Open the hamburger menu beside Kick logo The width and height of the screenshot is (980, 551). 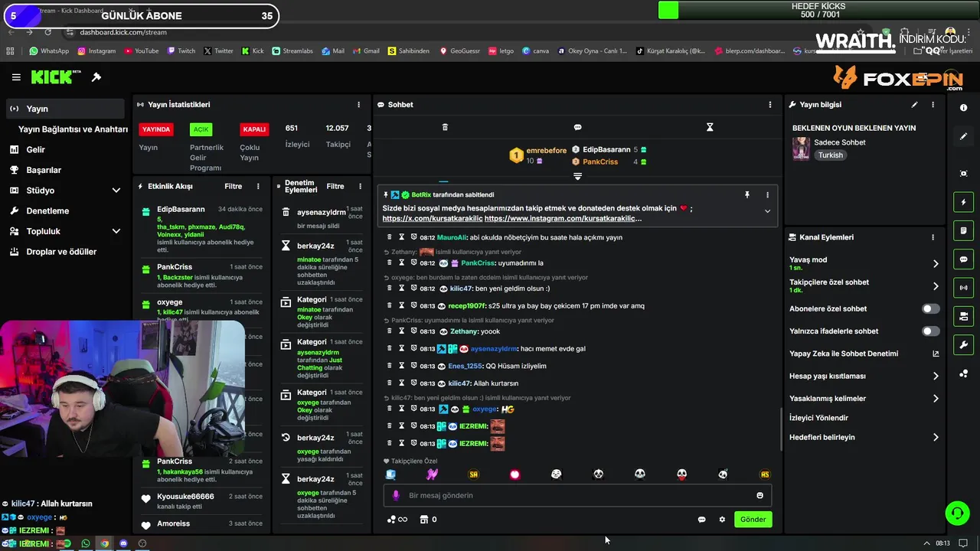coord(16,77)
